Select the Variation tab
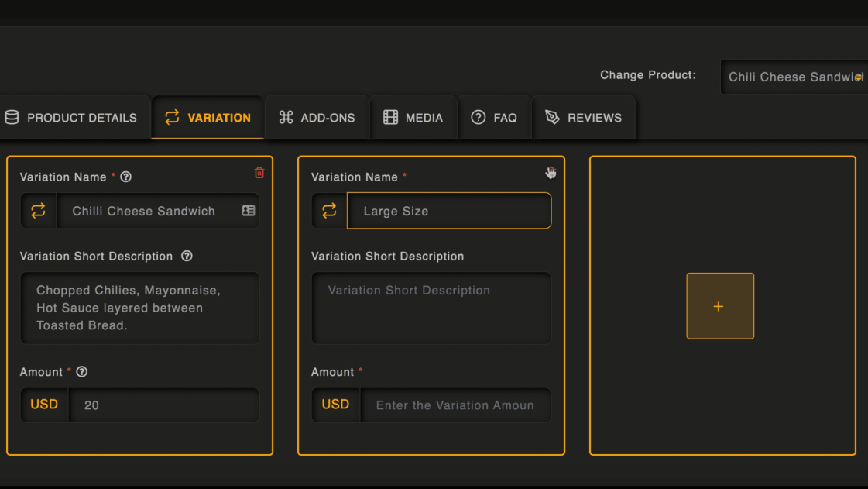Viewport: 868px width, 489px height. (x=208, y=118)
